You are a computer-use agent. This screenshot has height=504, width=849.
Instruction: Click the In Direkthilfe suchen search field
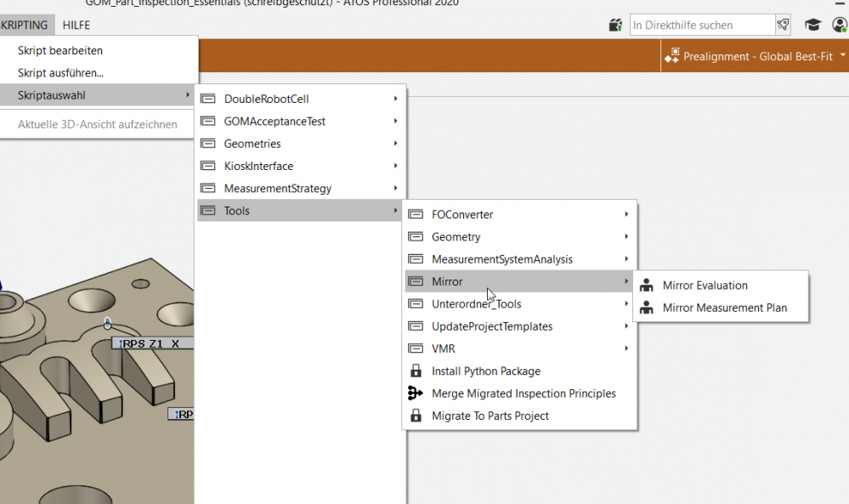701,25
